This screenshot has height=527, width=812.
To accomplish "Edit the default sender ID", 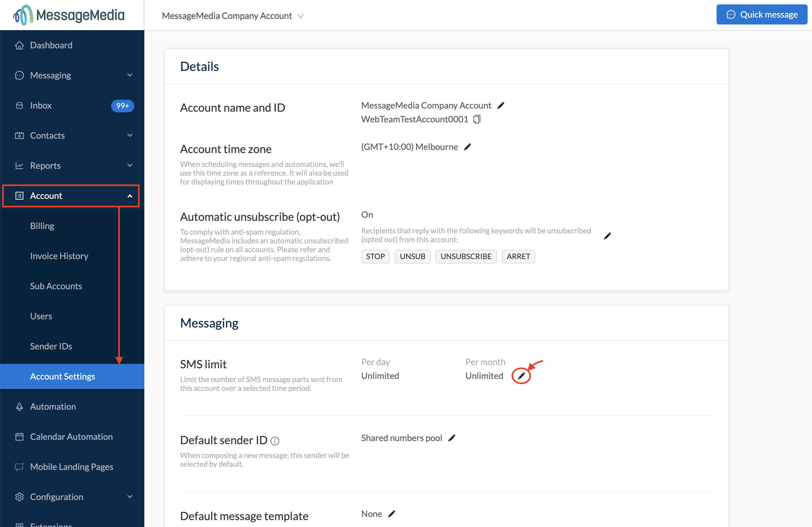I will pyautogui.click(x=452, y=438).
